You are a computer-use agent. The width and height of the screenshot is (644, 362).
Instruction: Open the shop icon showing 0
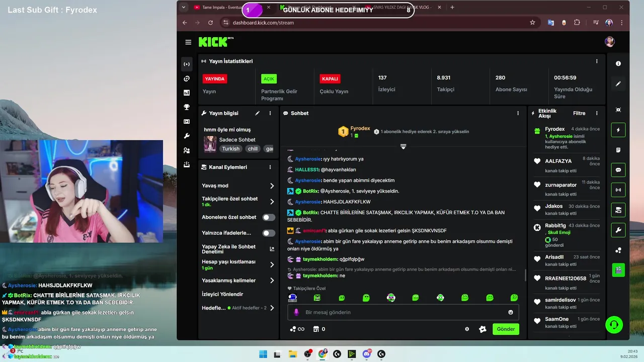(x=319, y=329)
